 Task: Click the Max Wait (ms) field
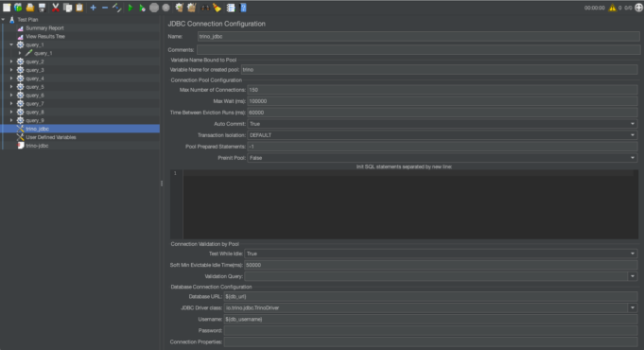point(443,101)
